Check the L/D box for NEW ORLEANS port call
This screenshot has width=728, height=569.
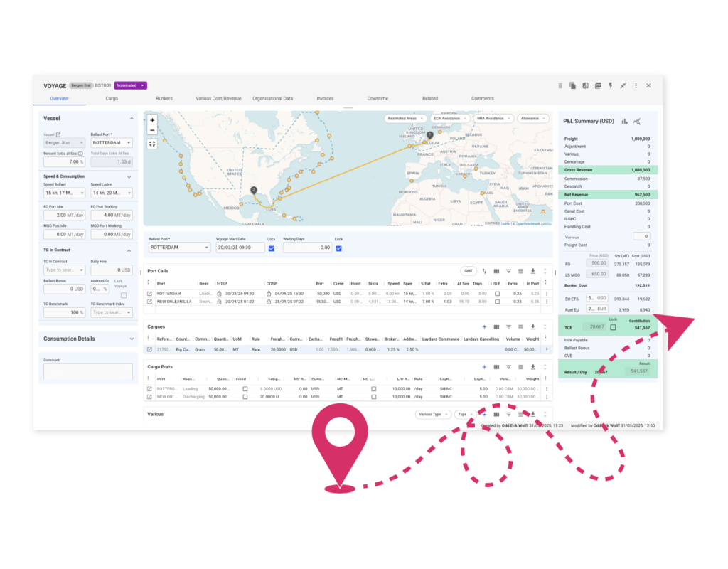coord(497,302)
